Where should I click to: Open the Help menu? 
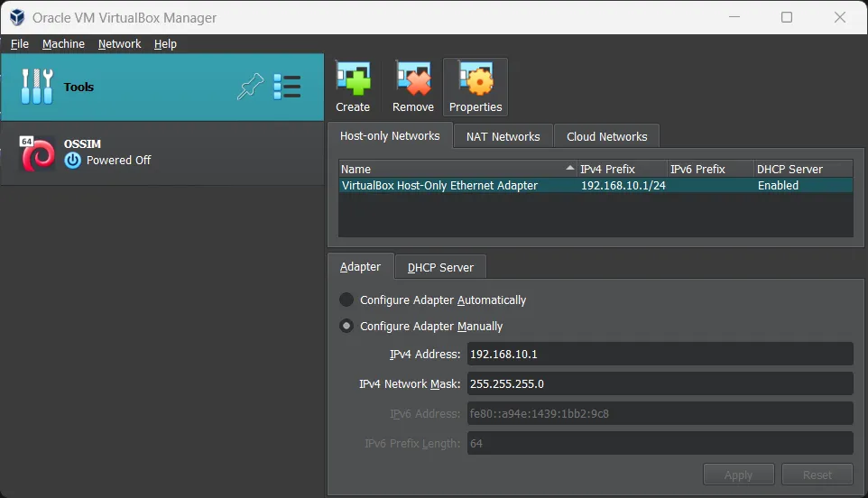pos(165,43)
